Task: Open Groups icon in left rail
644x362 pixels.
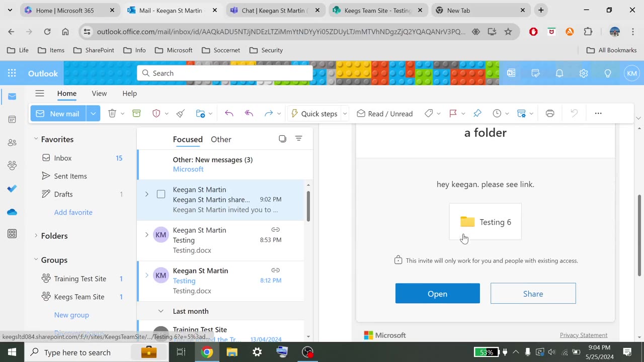Action: click(12, 165)
